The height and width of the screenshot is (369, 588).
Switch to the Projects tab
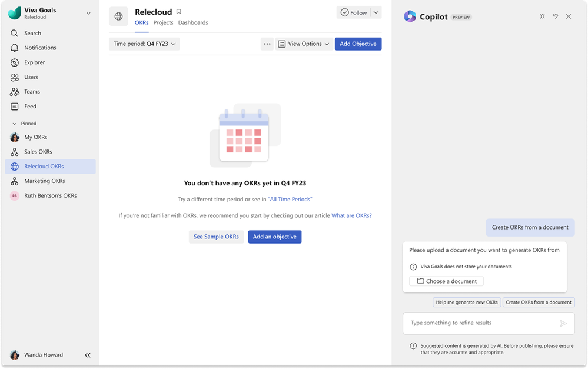(163, 22)
